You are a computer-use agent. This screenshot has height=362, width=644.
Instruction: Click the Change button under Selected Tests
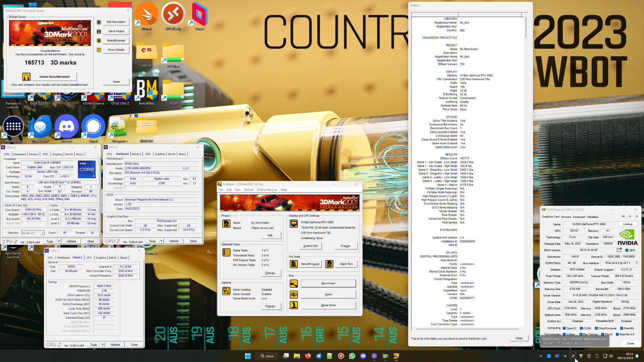point(271,273)
